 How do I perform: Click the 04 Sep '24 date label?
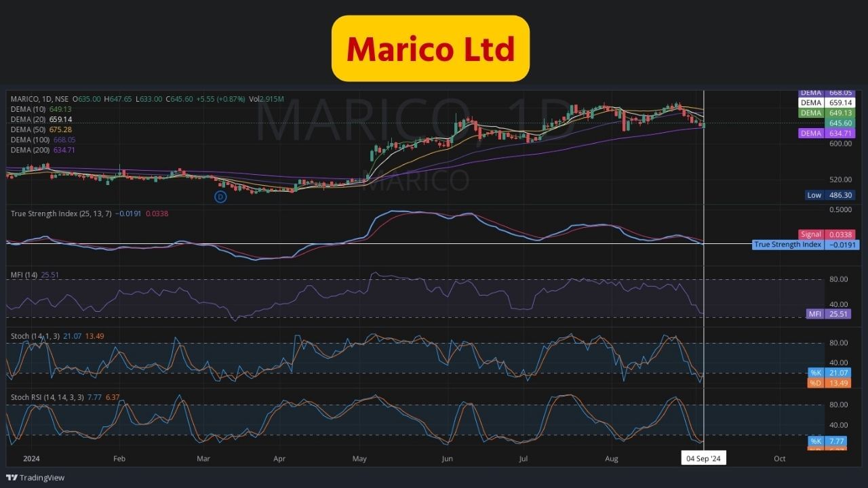pyautogui.click(x=703, y=459)
